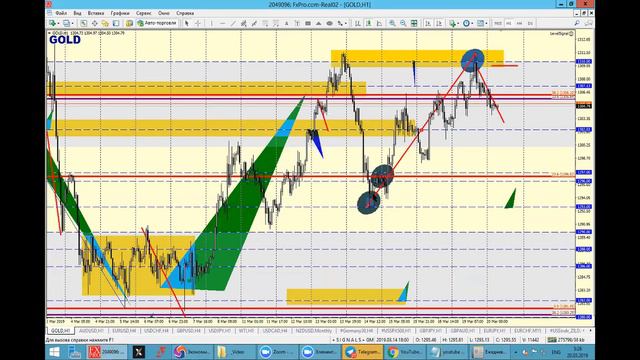The width and height of the screenshot is (640, 360).
Task: Click the ENG language indicator
Action: tap(556, 352)
